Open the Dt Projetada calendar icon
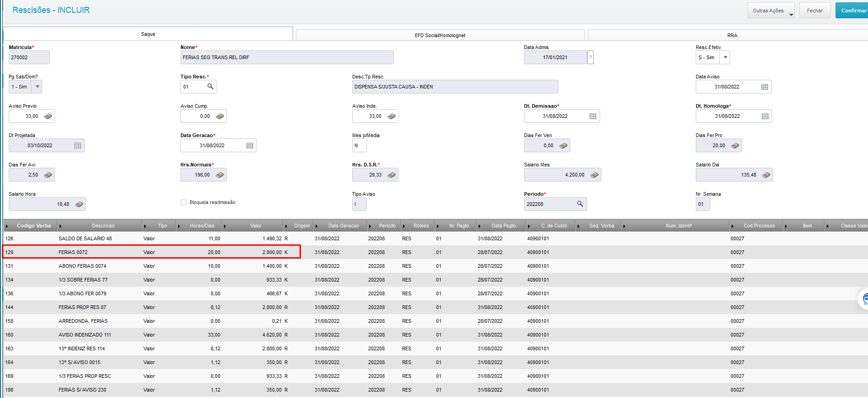The width and height of the screenshot is (868, 398). click(77, 146)
